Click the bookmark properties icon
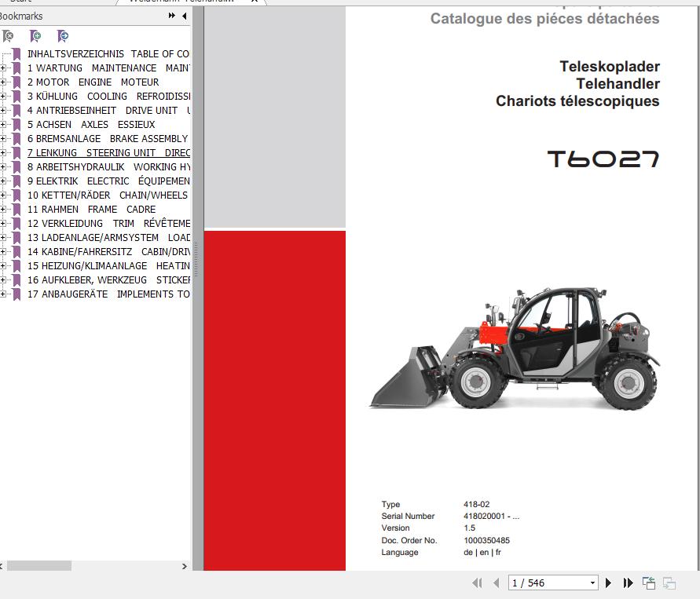The height and width of the screenshot is (599, 700). pos(63,35)
